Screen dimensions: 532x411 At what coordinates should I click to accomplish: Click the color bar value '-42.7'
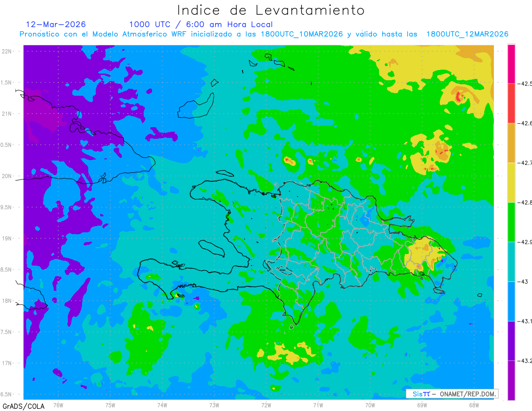524,163
